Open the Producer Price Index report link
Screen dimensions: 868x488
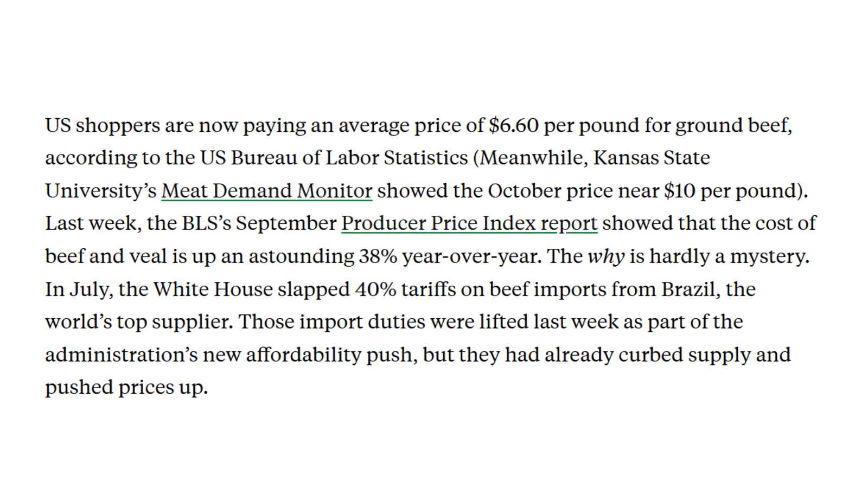tap(469, 223)
